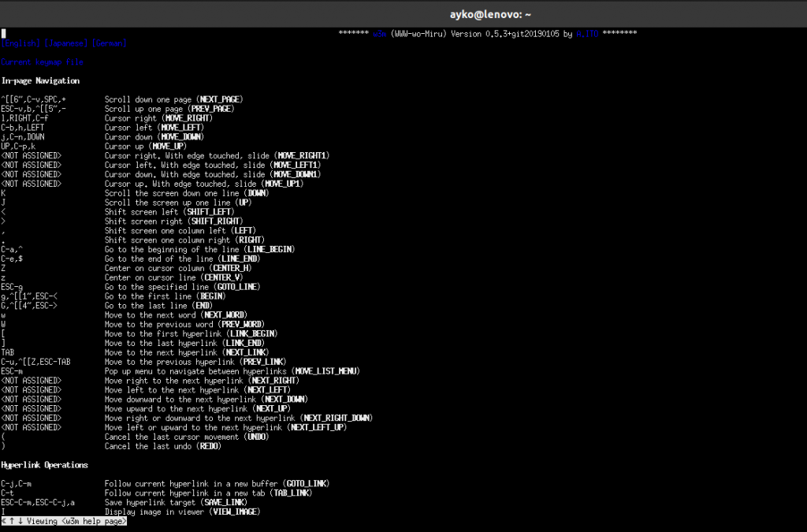Click the white block cursor at top-left
Screen dimensions: 807x532
click(x=3, y=34)
